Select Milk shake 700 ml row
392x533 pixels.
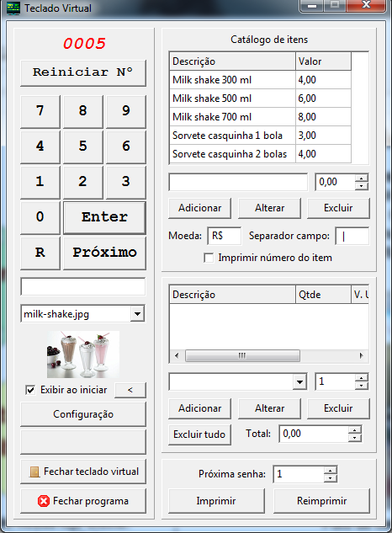(260, 117)
